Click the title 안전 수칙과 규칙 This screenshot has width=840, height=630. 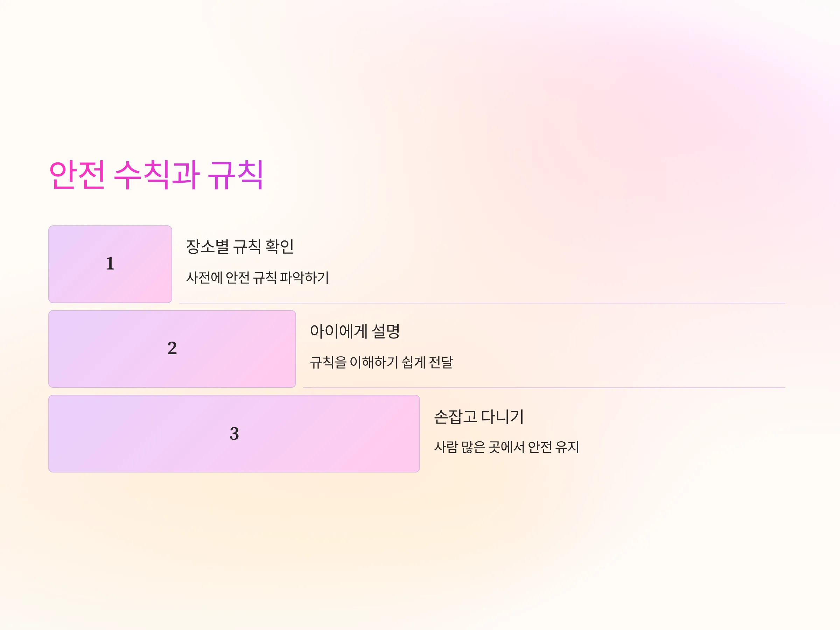[156, 175]
